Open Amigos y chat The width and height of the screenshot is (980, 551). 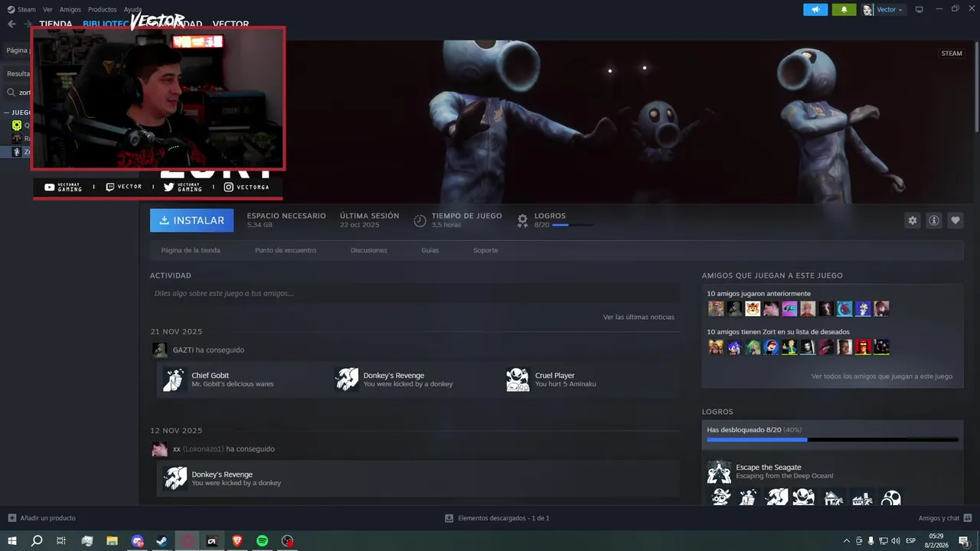[939, 518]
